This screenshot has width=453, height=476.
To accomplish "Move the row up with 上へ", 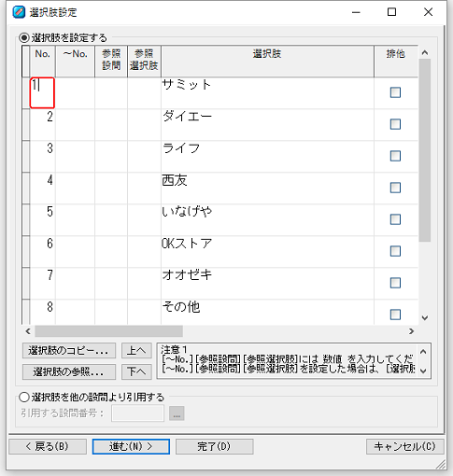I will click(x=136, y=351).
